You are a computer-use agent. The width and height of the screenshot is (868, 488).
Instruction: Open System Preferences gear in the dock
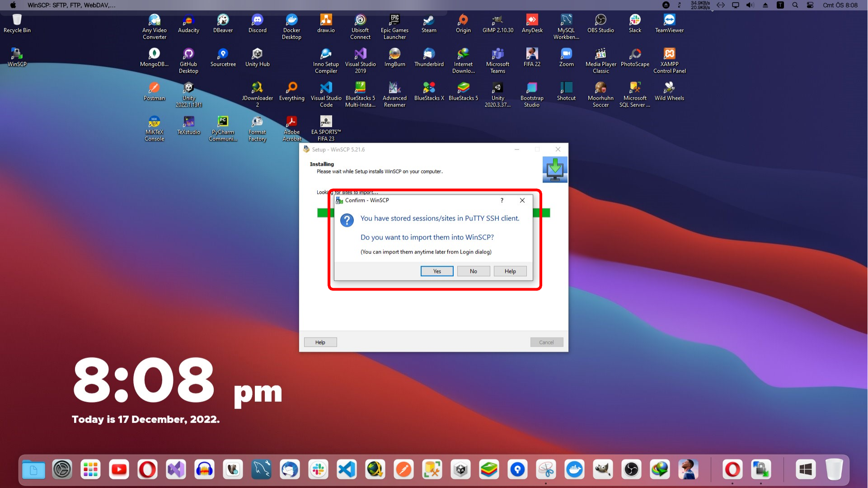pos(62,470)
